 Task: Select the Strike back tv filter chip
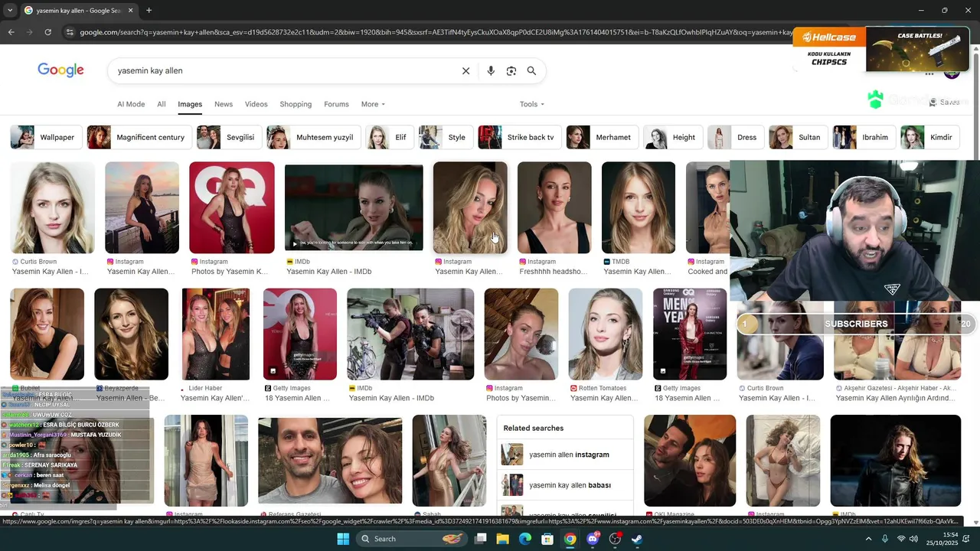(x=519, y=138)
